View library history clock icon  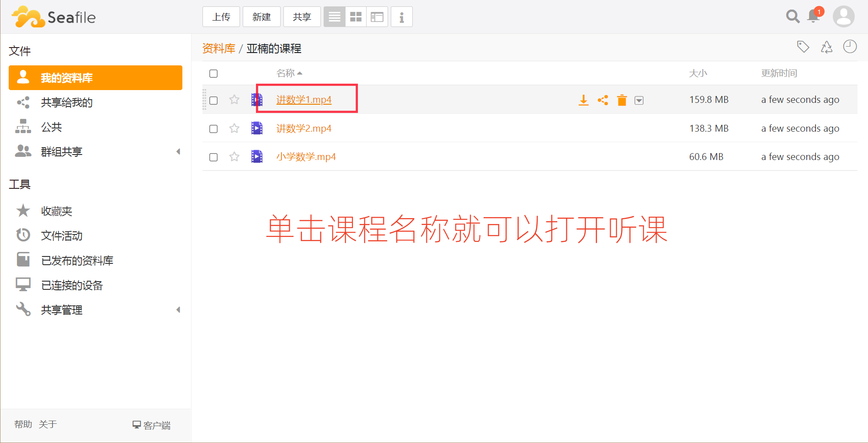coord(850,47)
